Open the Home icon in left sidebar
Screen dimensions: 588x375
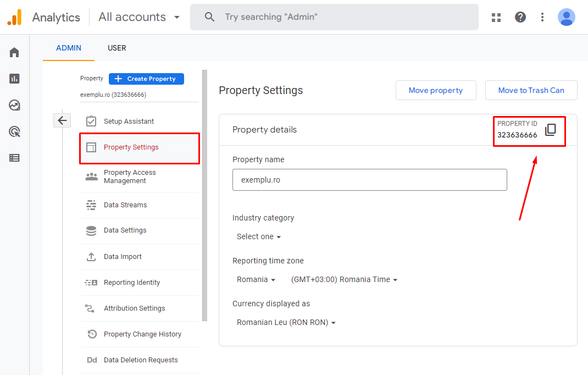point(14,52)
